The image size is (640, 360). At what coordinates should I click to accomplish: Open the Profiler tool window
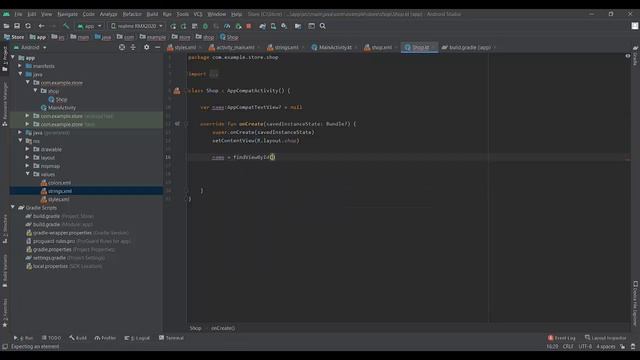(x=105, y=338)
